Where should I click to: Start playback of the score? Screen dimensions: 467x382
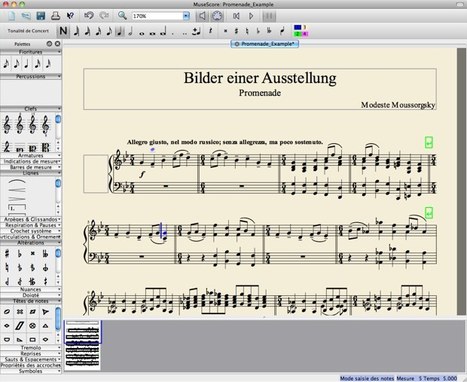click(252, 16)
